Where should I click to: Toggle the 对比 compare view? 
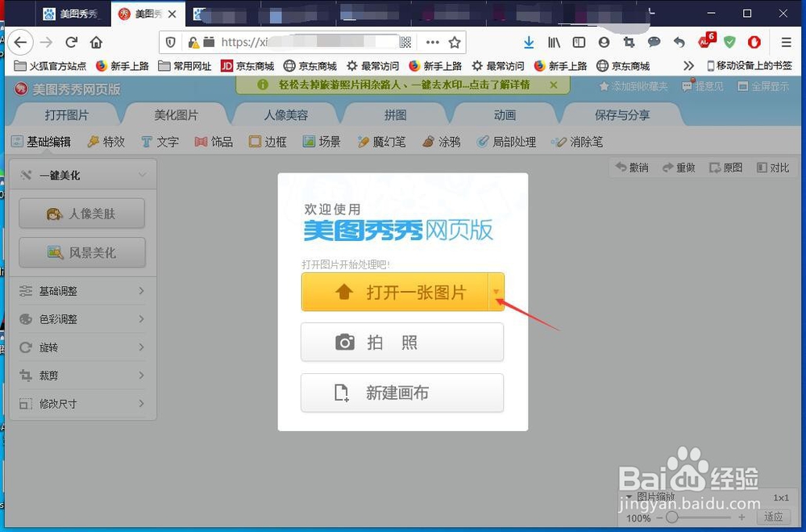(x=773, y=168)
